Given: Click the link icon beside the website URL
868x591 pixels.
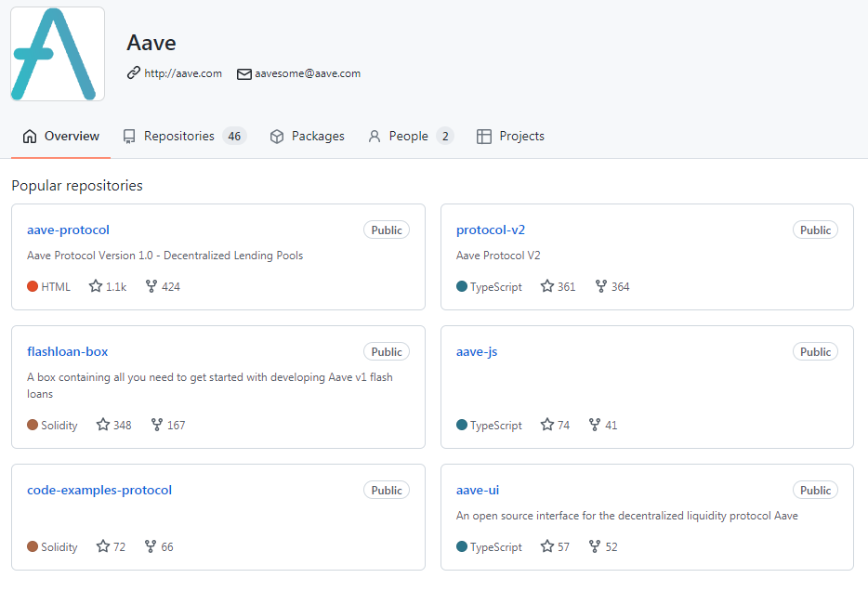Looking at the screenshot, I should click(134, 72).
